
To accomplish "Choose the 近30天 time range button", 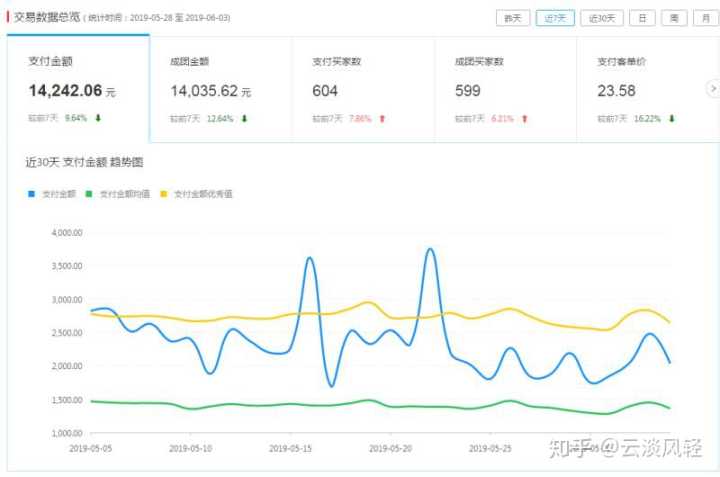I will point(603,18).
